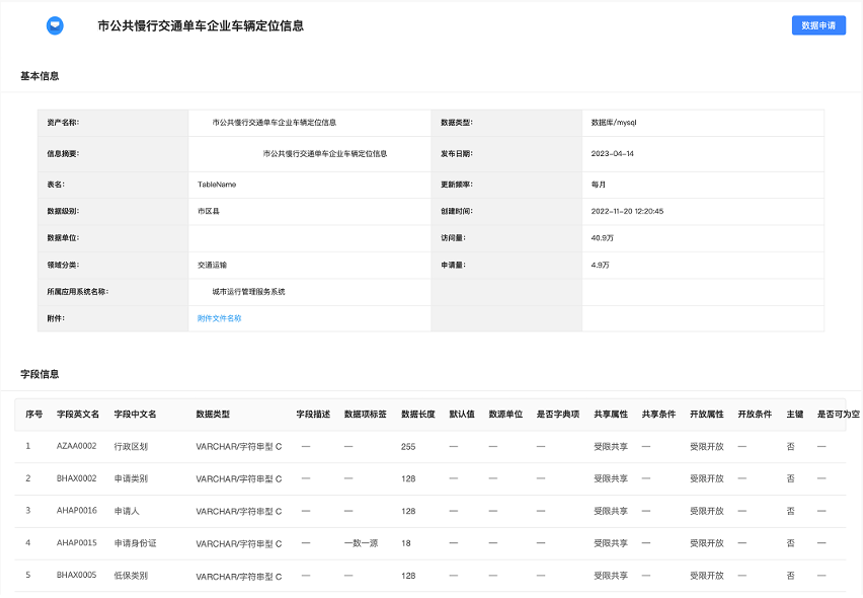Click the 数据申请 button
Screen dimensions: 863x598
coord(818,25)
